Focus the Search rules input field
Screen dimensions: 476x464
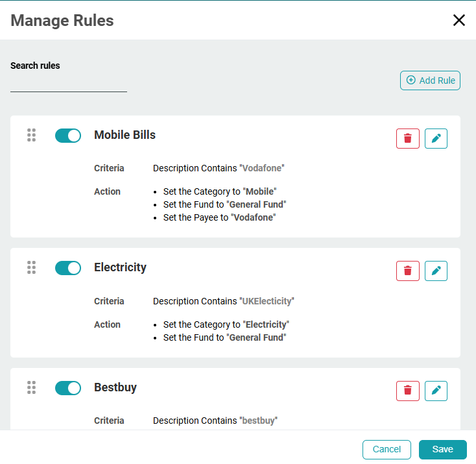coord(69,84)
